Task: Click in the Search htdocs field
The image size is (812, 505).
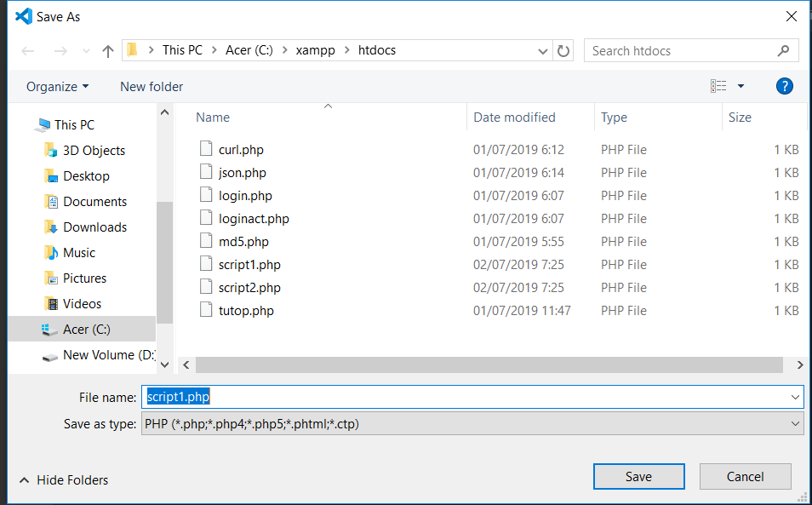Action: [681, 51]
